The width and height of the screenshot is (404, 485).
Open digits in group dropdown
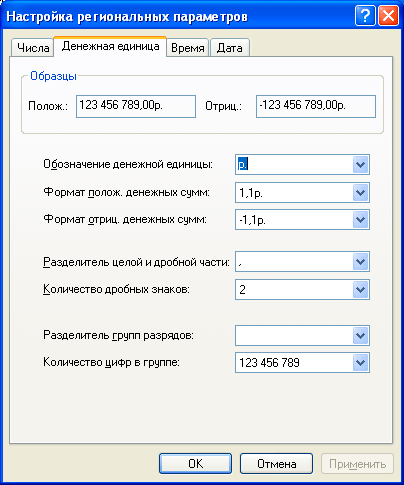click(360, 362)
